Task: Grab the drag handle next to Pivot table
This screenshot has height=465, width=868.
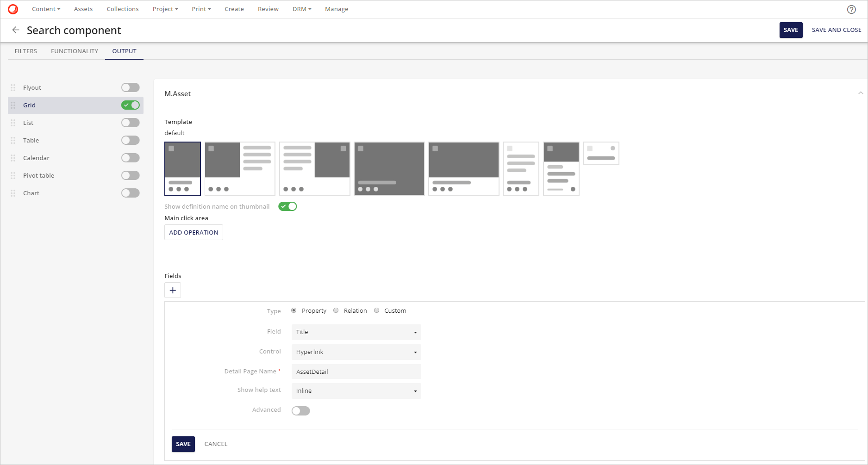Action: [x=13, y=175]
